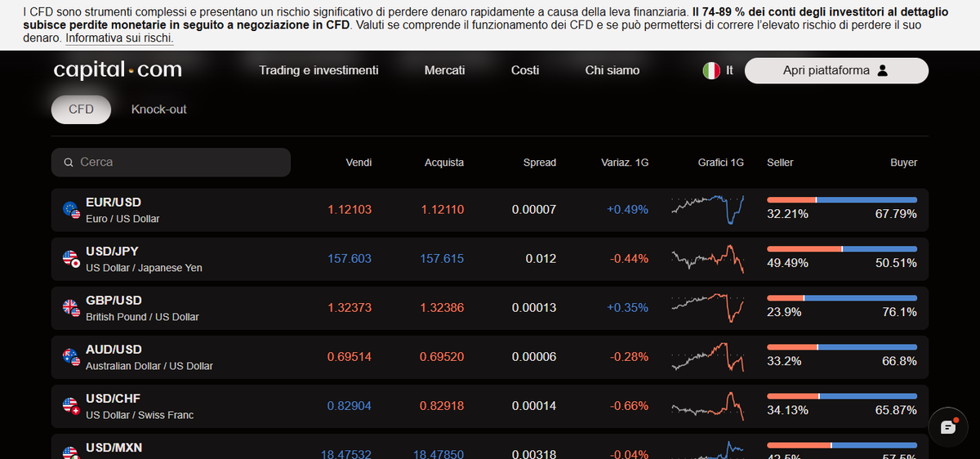Screen dimensions: 980x459
Task: Click the USD/JPY sell price 157.603
Action: 350,259
